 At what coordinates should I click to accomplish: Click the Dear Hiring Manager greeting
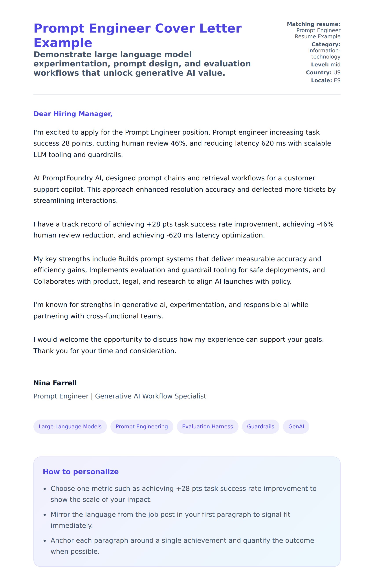(x=73, y=114)
